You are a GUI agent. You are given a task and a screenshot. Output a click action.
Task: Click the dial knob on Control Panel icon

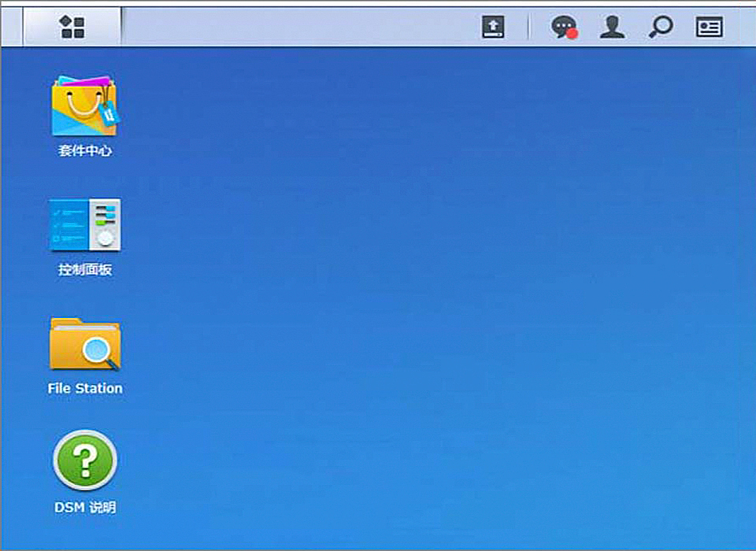[x=105, y=236]
